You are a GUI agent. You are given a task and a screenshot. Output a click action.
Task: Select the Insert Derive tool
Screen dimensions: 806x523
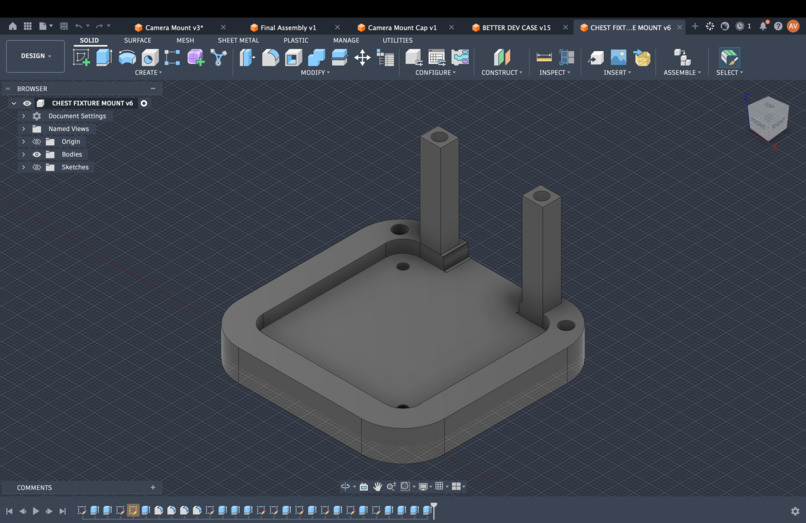[596, 58]
